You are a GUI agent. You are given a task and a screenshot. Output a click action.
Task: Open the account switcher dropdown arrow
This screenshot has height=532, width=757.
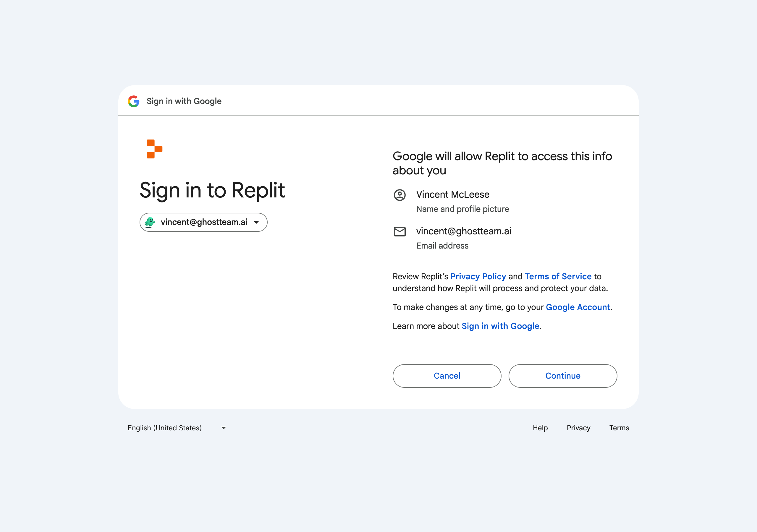pos(256,223)
